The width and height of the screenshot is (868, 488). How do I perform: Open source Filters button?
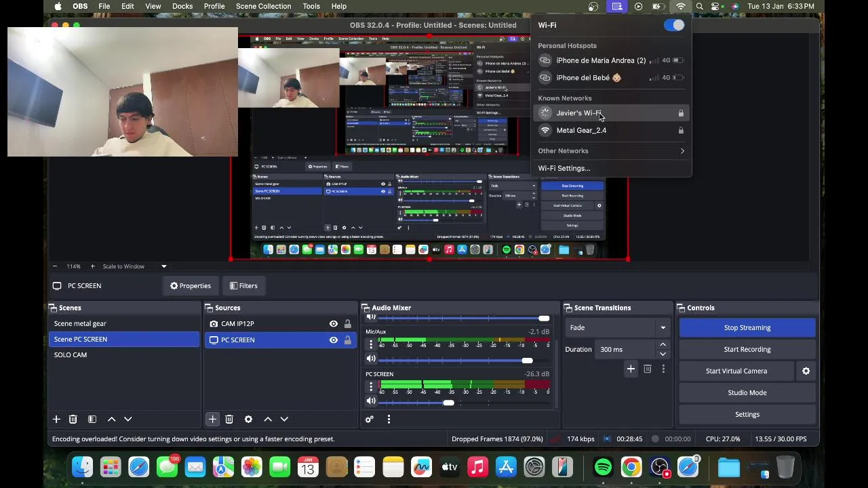tap(243, 286)
